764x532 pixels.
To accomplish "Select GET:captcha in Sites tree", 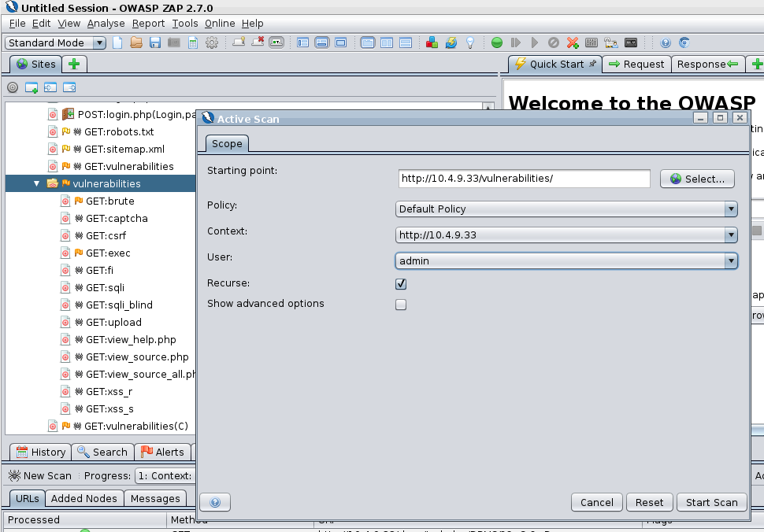I will [x=117, y=219].
